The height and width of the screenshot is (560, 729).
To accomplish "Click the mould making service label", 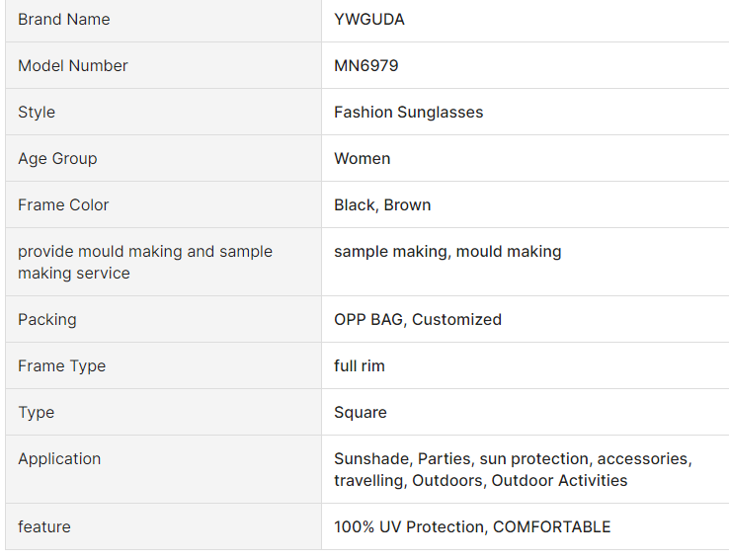I will (x=144, y=262).
